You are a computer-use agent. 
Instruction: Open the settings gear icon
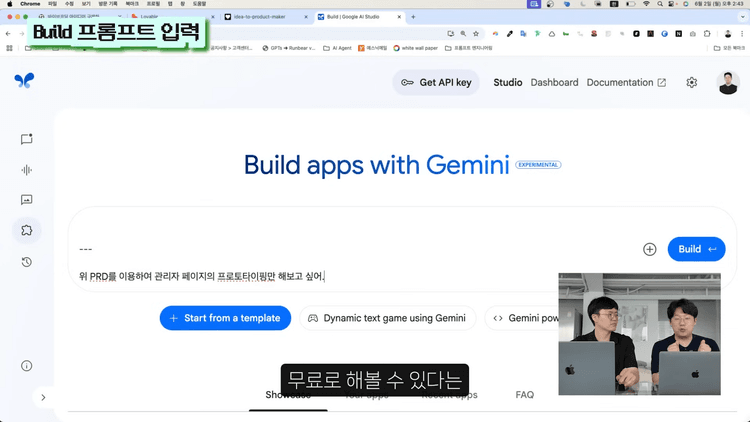[691, 83]
